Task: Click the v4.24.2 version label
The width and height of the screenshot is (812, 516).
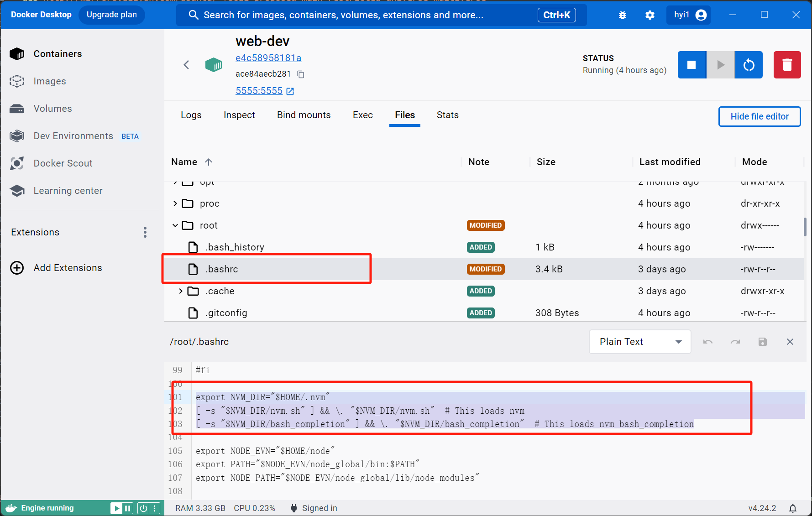Action: click(762, 508)
